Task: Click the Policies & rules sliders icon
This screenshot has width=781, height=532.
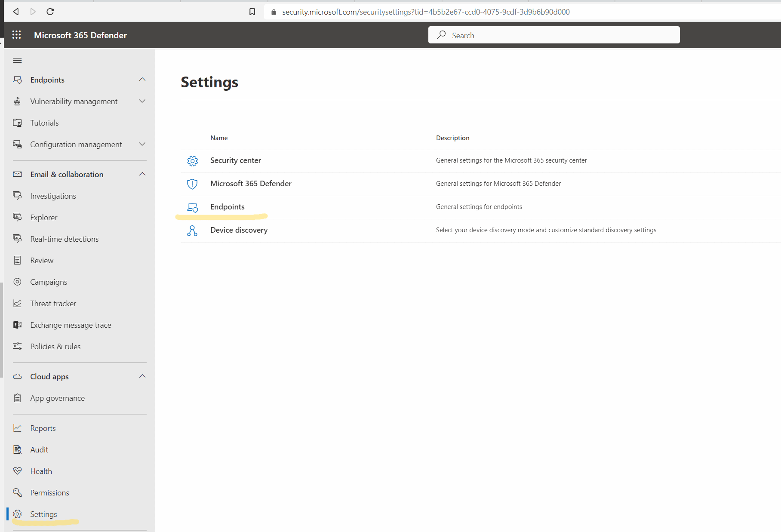Action: 17,346
